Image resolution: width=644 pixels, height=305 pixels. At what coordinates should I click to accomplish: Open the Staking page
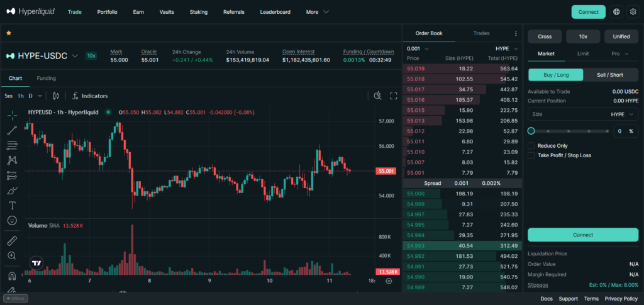pyautogui.click(x=198, y=12)
